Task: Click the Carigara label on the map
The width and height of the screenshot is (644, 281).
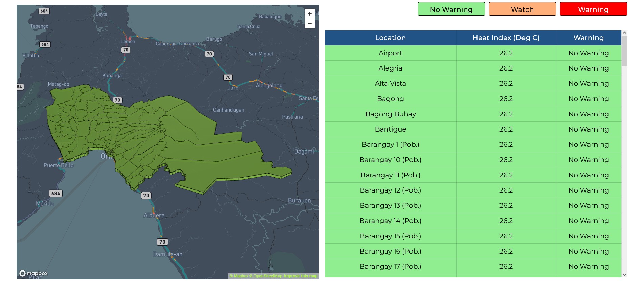Action: (x=189, y=44)
